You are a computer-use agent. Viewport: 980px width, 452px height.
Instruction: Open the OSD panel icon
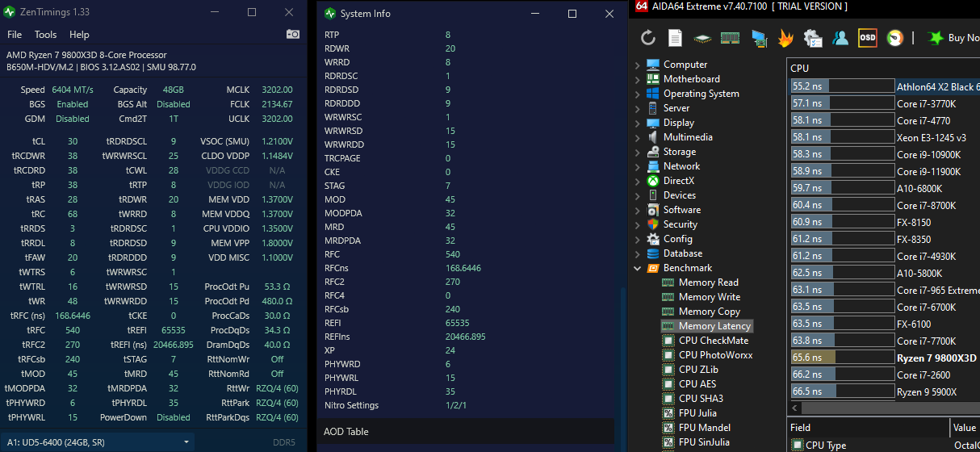868,37
